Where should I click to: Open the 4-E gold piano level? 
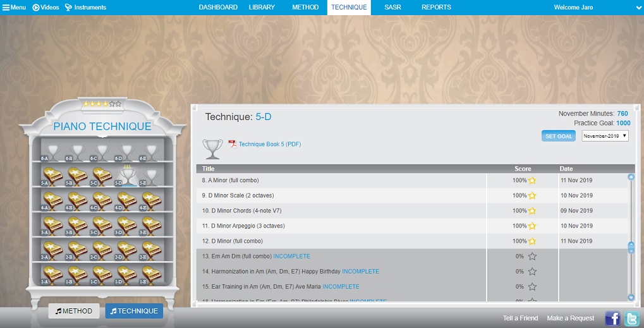click(x=151, y=201)
